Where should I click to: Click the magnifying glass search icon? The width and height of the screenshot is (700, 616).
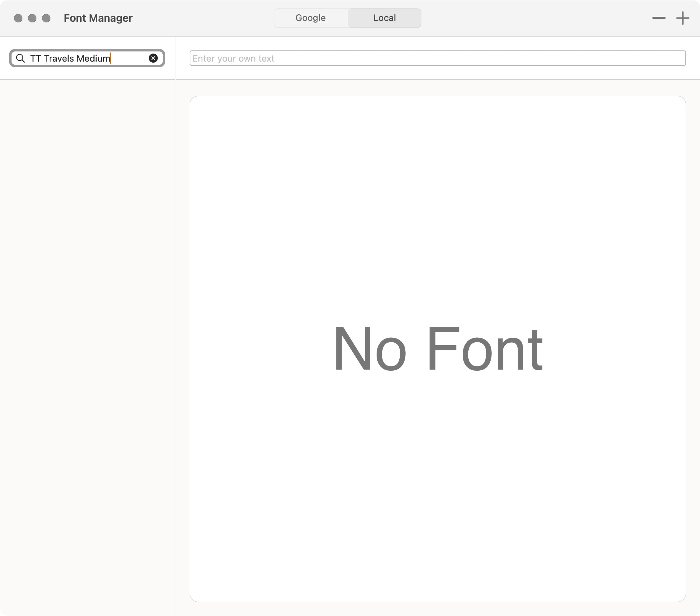coord(21,58)
